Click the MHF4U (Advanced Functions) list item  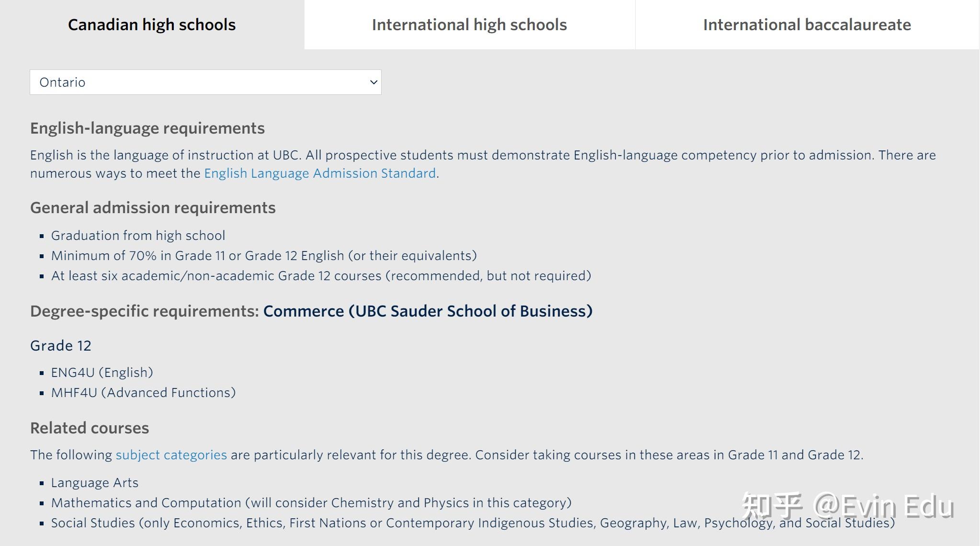point(143,393)
